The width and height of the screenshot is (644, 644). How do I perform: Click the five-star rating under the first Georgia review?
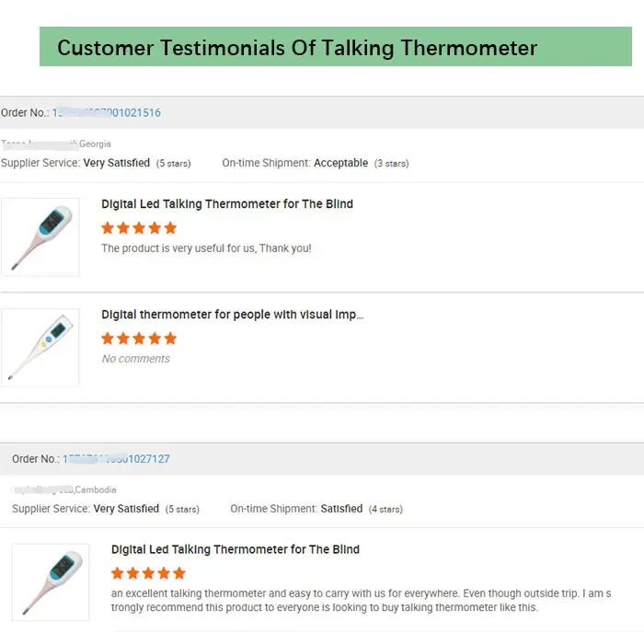tap(139, 228)
